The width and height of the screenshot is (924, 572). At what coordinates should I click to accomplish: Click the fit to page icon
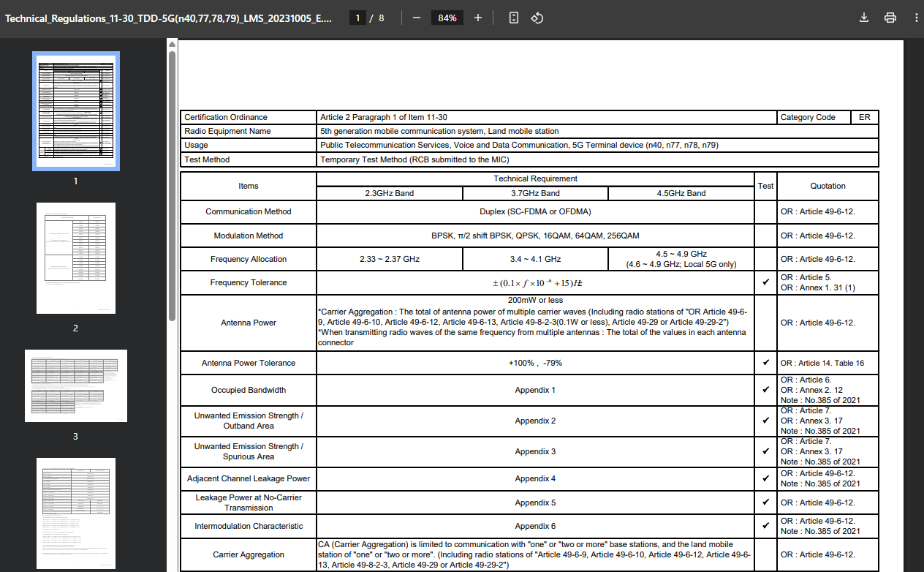coord(514,18)
